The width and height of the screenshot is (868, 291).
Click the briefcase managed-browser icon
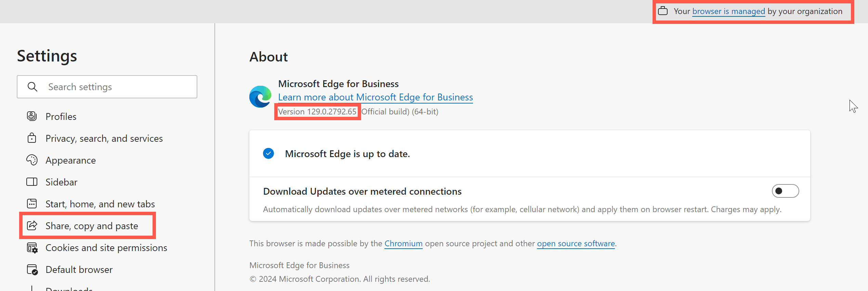(663, 11)
